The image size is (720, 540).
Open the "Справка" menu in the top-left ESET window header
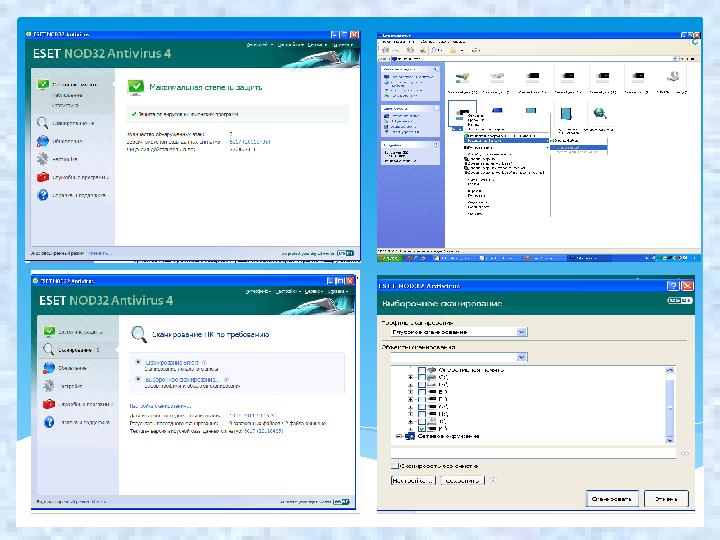(343, 45)
